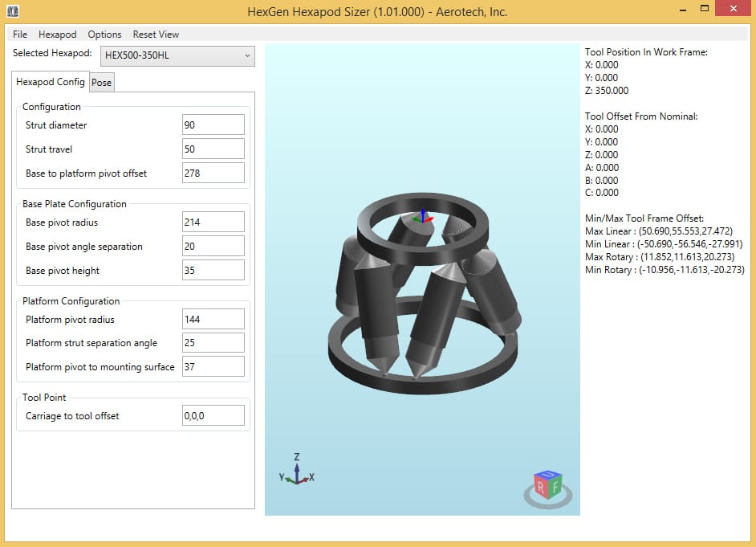The height and width of the screenshot is (547, 756).
Task: Click Reset View to restore camera
Action: (156, 35)
